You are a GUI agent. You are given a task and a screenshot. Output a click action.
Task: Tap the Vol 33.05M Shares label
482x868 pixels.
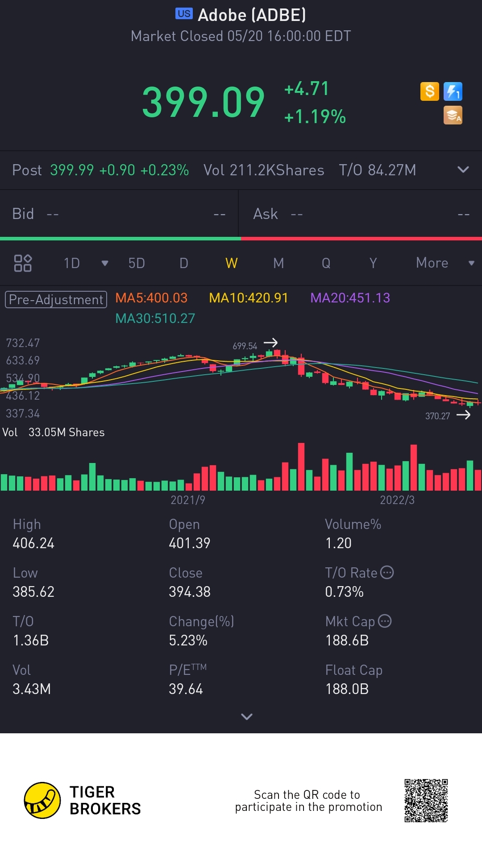pos(54,432)
